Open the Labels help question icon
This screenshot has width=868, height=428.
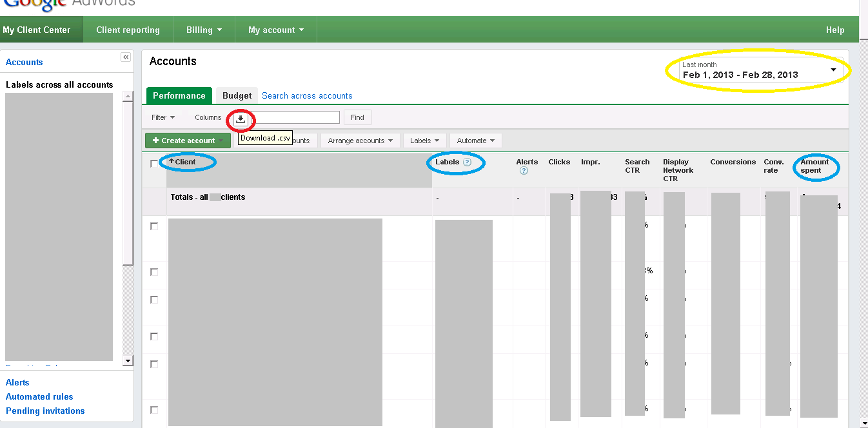coord(467,162)
